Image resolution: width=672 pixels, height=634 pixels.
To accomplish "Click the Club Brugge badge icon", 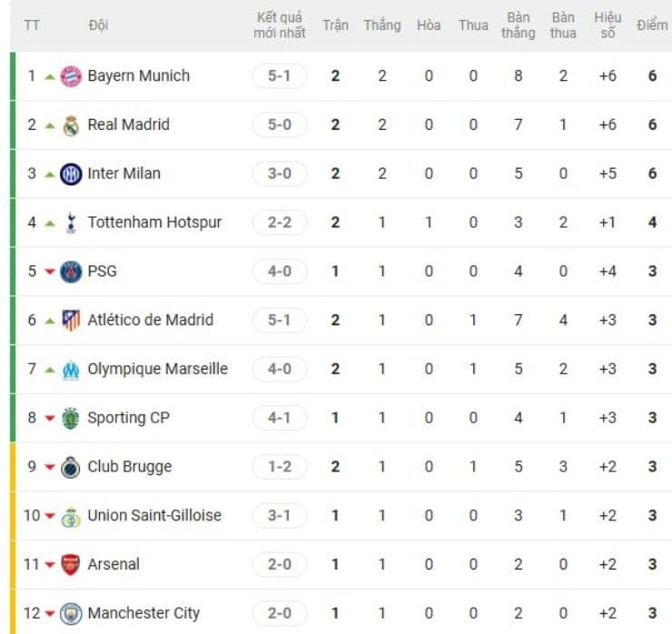I will pyautogui.click(x=71, y=468).
